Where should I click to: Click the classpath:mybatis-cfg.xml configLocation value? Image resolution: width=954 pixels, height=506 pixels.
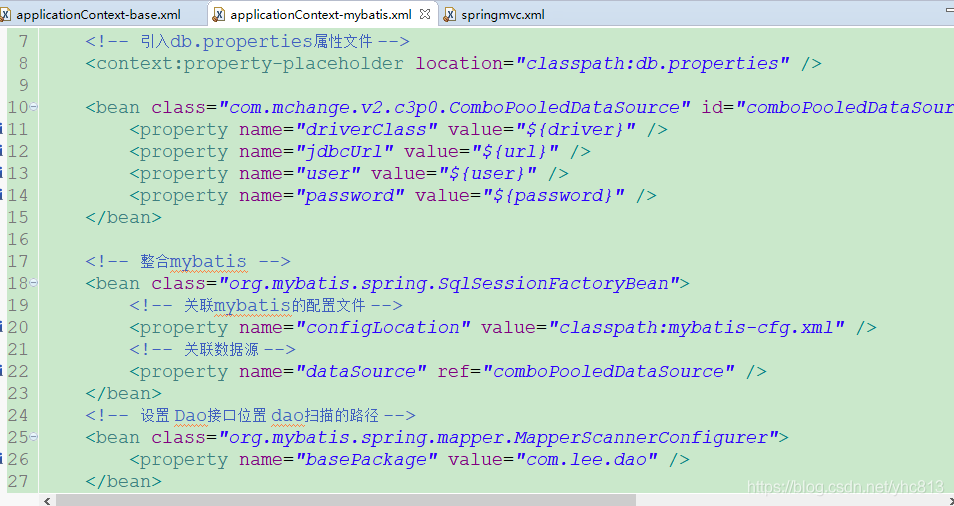coord(702,327)
